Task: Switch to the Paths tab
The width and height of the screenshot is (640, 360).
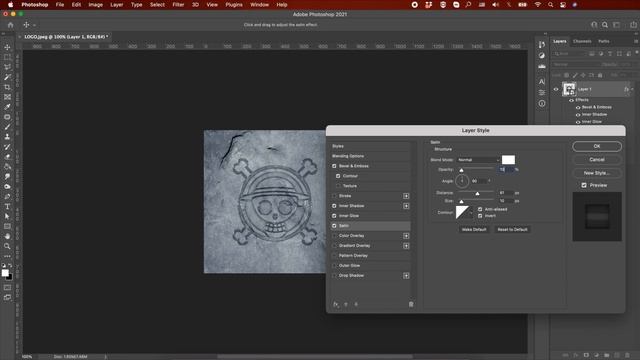Action: 604,41
